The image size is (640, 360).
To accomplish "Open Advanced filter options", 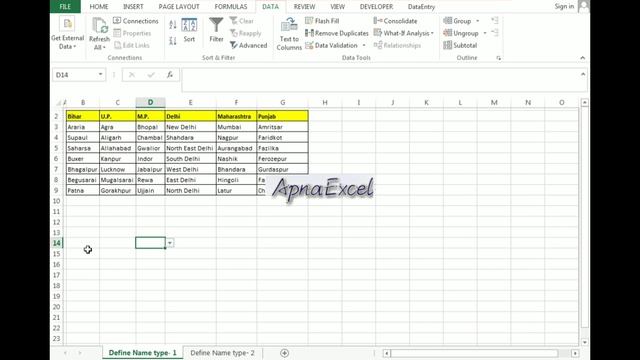I will tap(248, 45).
